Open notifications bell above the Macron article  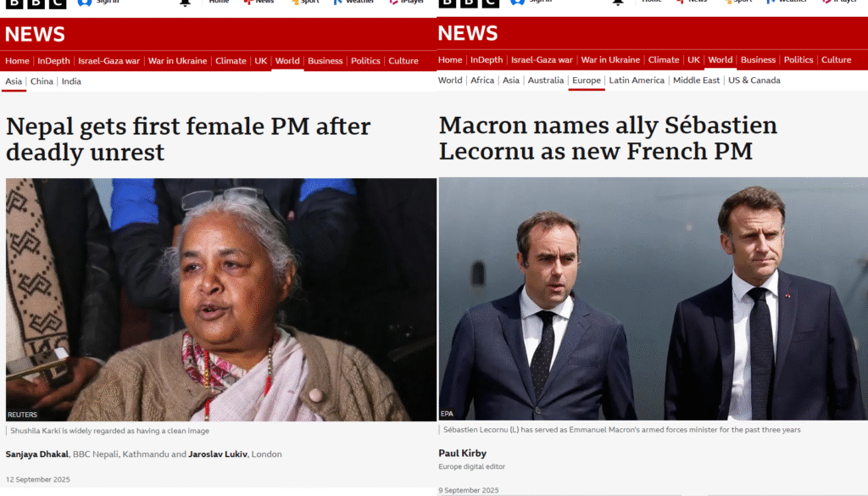(x=619, y=3)
